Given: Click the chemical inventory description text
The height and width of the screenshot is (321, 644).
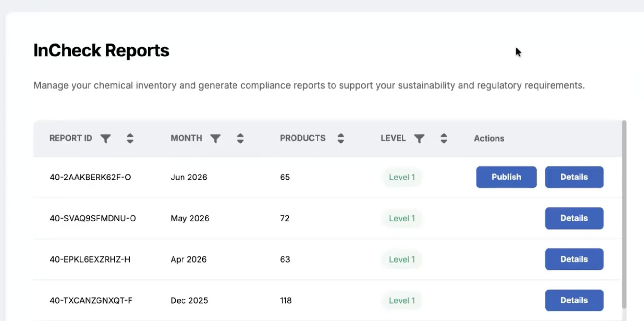Looking at the screenshot, I should 309,85.
